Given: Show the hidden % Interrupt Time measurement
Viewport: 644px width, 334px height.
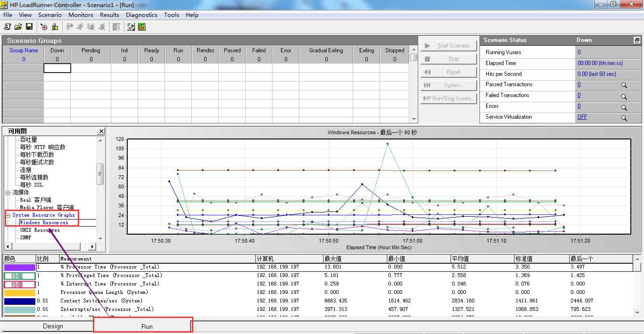Looking at the screenshot, I should point(20,285).
